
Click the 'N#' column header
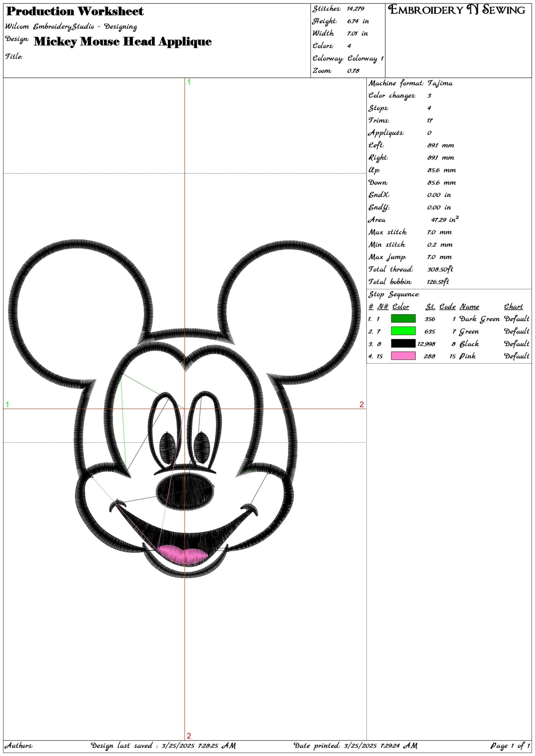[383, 307]
